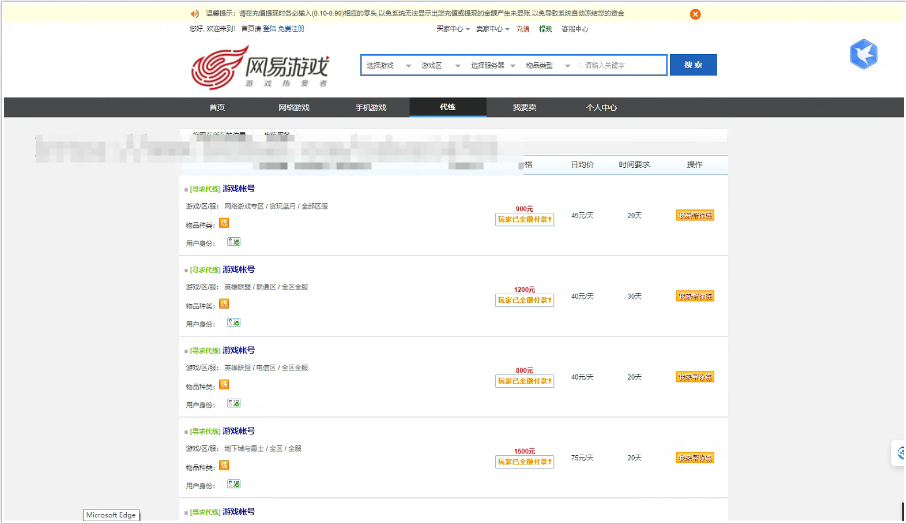Click orange action button for 1200元 listing
This screenshot has width=906, height=524.
(695, 296)
